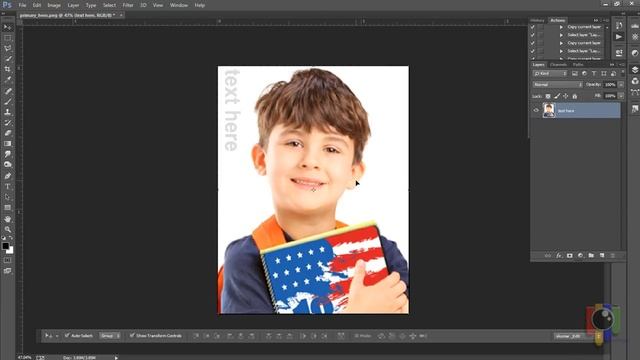640x360 pixels.
Task: Select the Eraser tool
Action: (7, 133)
